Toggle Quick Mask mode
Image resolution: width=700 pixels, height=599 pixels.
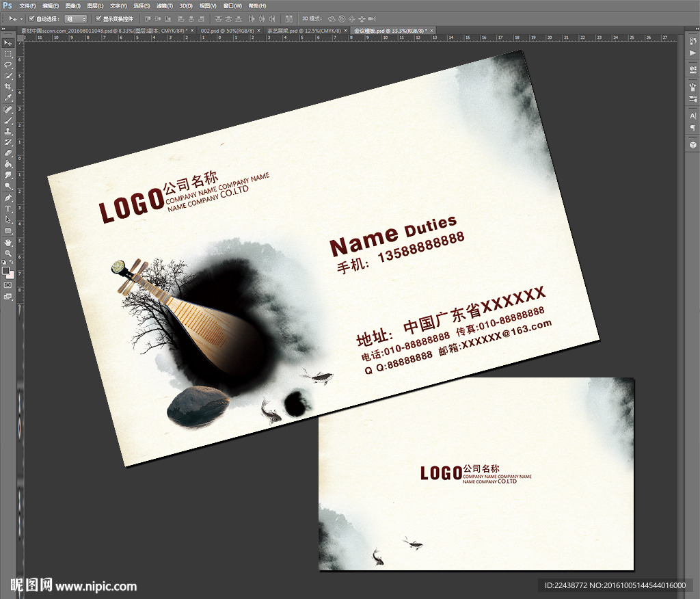click(8, 285)
